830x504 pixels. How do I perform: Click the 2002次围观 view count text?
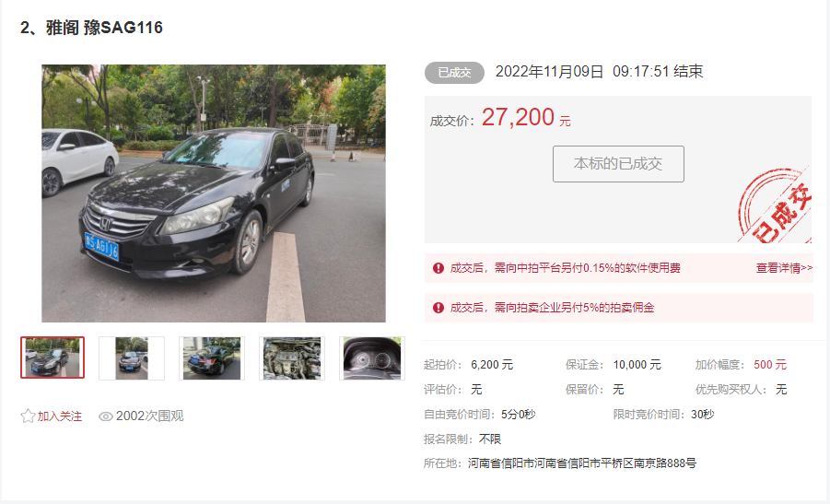[150, 416]
